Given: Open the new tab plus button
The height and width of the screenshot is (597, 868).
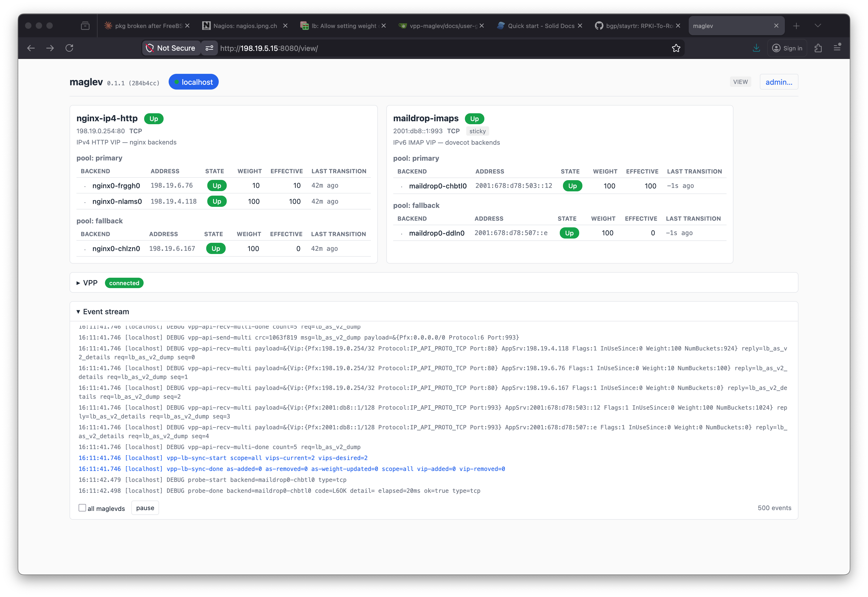Looking at the screenshot, I should click(x=796, y=26).
